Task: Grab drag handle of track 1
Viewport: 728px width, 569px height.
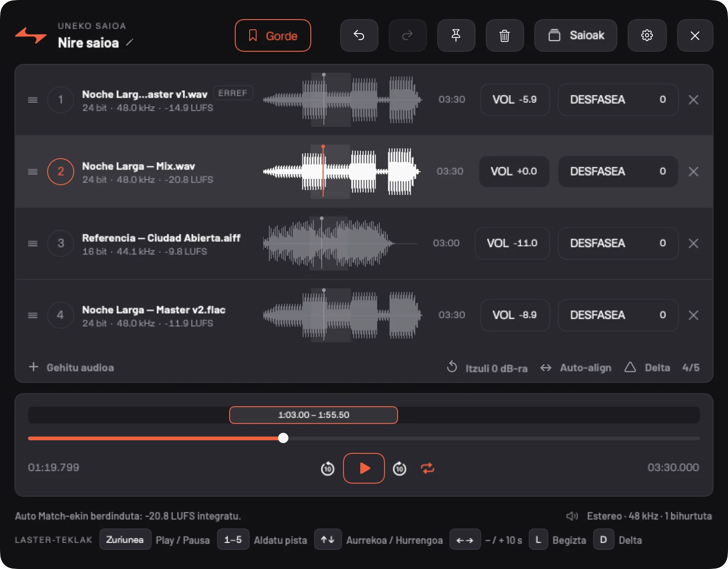Action: pos(33,100)
